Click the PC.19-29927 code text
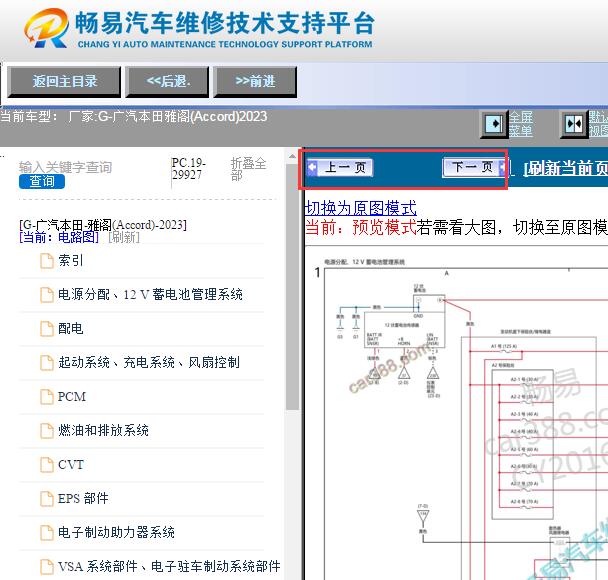 click(x=188, y=169)
